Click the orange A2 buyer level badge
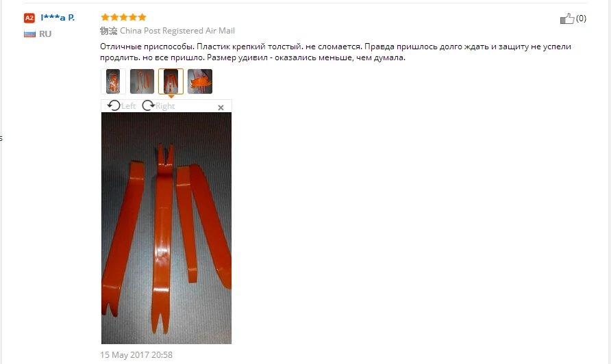 click(x=29, y=18)
